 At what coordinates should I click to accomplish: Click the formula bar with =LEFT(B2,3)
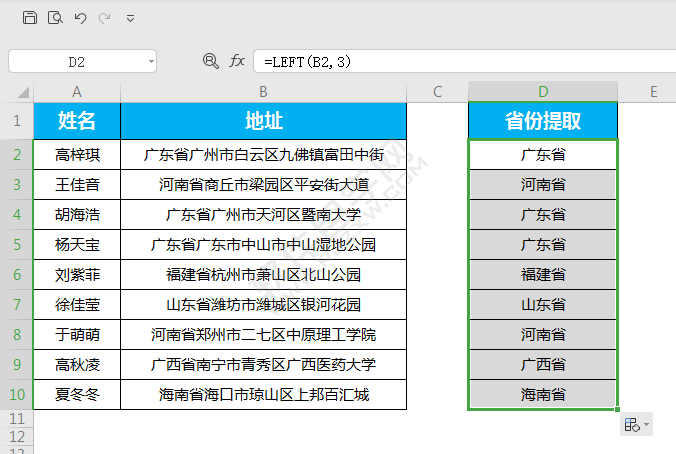click(x=465, y=62)
